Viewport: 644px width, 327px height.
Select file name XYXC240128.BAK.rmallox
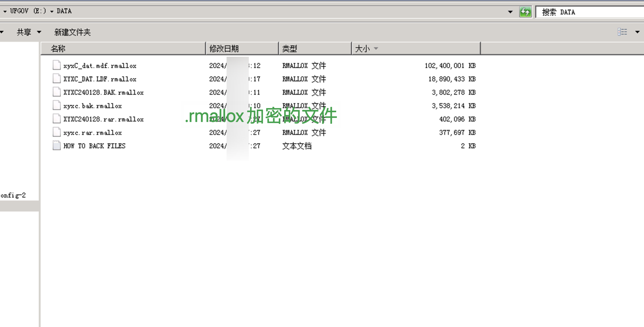click(x=103, y=92)
